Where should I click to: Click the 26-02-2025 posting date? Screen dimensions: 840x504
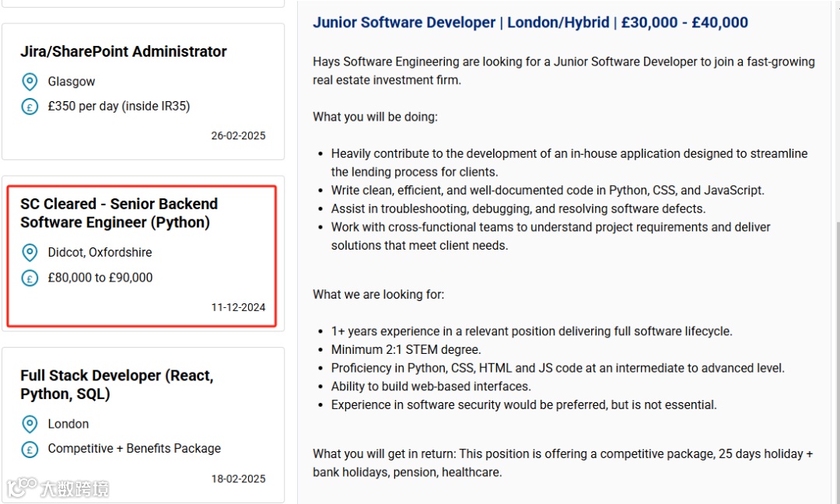tap(238, 135)
